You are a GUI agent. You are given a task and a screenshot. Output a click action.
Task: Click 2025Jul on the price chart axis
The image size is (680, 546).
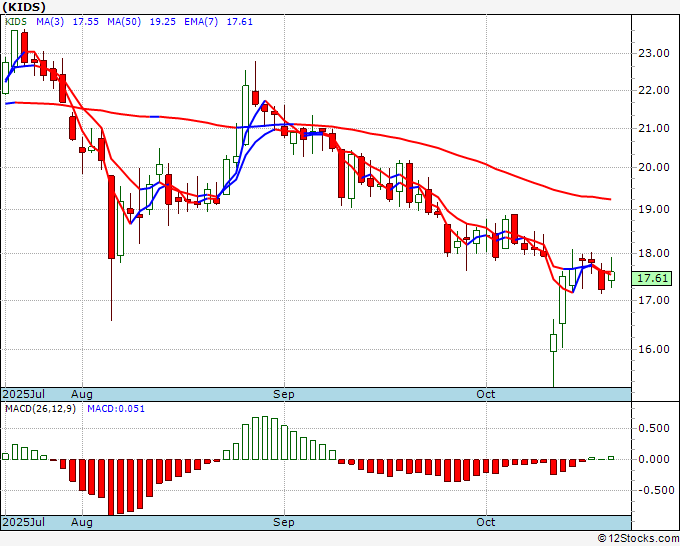(24, 394)
